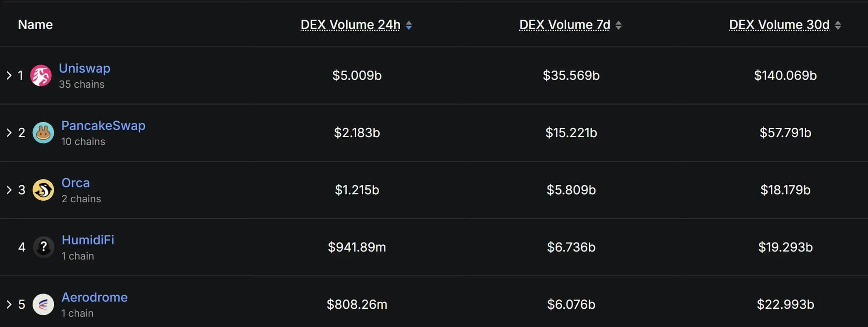Expand the Aerodrome row chevron
The width and height of the screenshot is (868, 327).
tap(9, 305)
